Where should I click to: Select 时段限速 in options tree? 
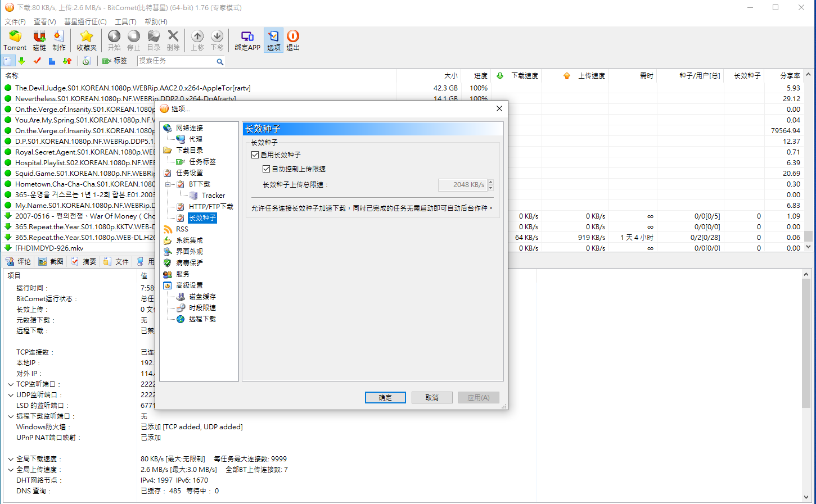click(x=202, y=307)
